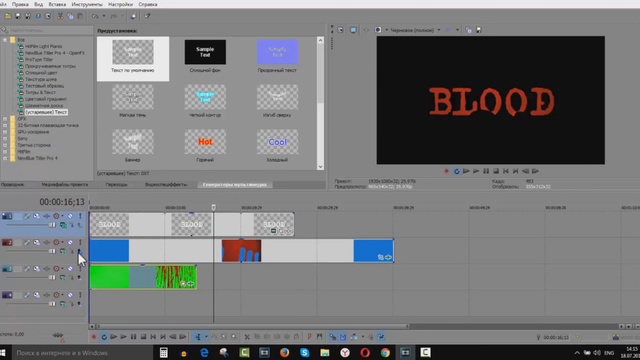The image size is (640, 360).
Task: Adjust the track 1 level slider
Action: tap(52, 225)
